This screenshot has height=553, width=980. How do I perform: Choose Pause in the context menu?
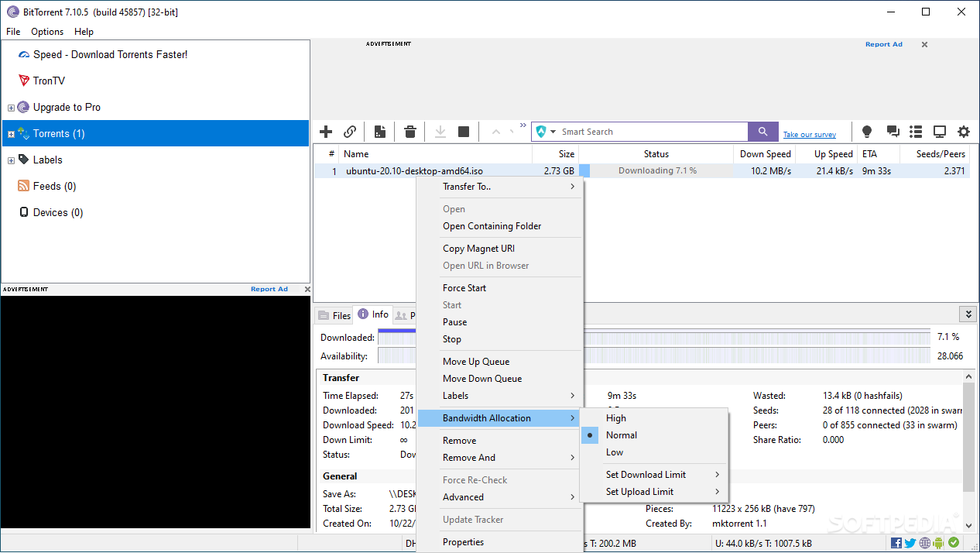[x=499, y=322]
